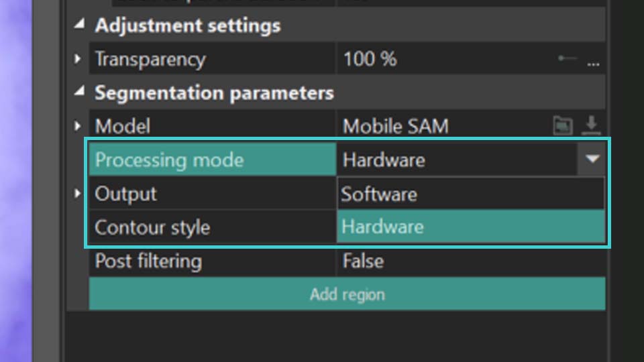Click the Hardware current value field

click(x=457, y=160)
